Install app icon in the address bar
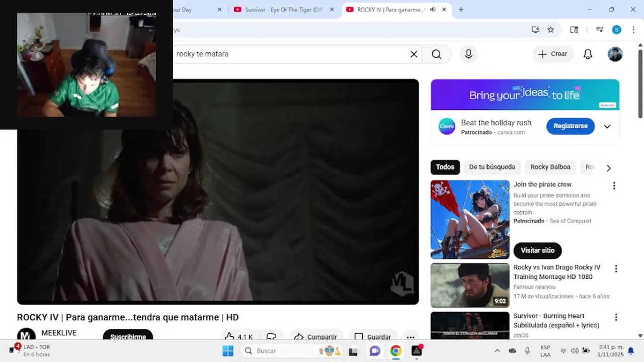644x362 pixels. (535, 30)
